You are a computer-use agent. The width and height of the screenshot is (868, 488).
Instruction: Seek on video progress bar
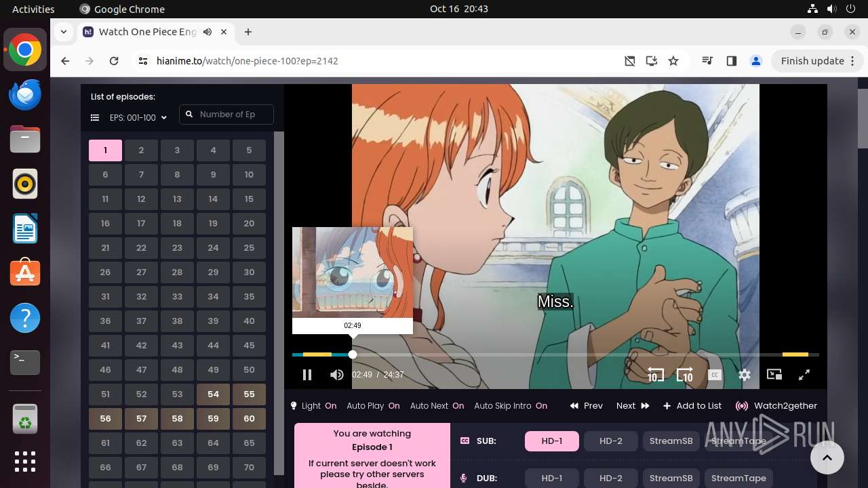point(555,354)
